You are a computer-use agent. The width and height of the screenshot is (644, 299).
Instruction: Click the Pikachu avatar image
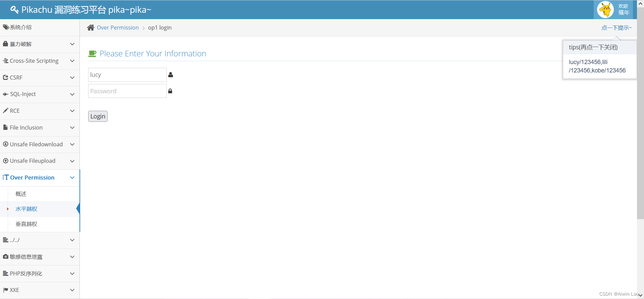pos(605,9)
